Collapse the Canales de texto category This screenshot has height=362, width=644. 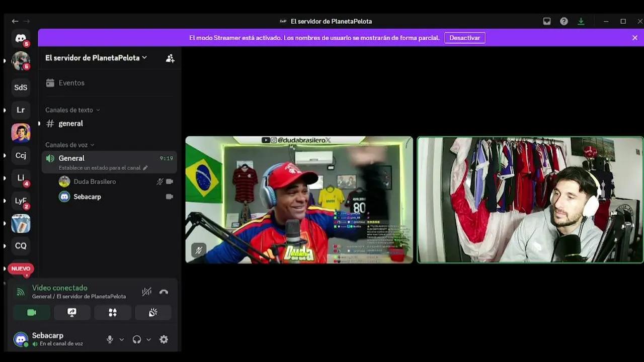[x=72, y=110]
